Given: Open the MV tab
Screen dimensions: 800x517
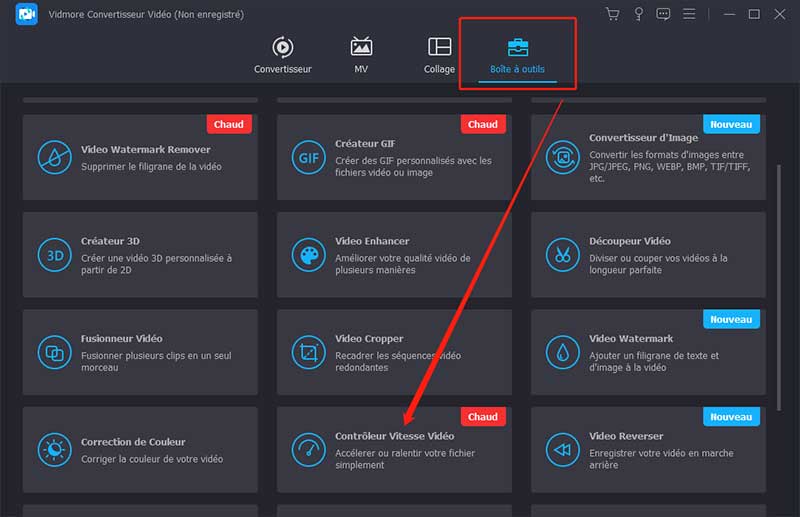Looking at the screenshot, I should [x=361, y=55].
